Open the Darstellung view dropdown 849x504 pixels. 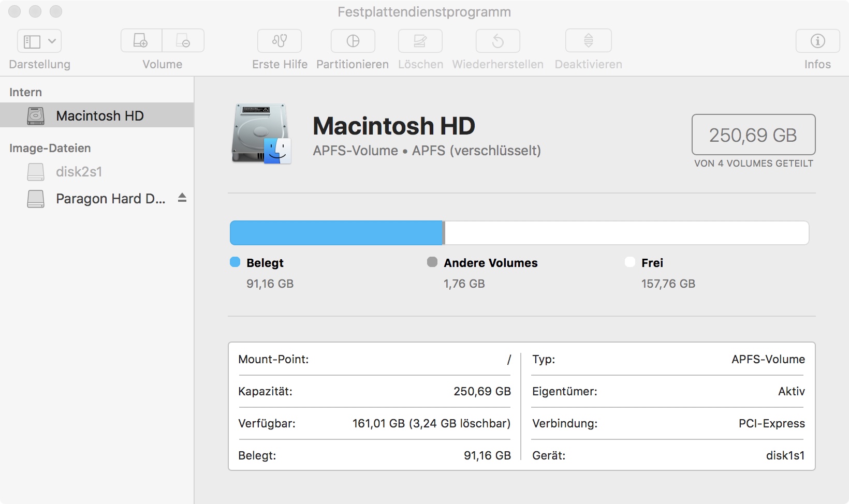(39, 41)
